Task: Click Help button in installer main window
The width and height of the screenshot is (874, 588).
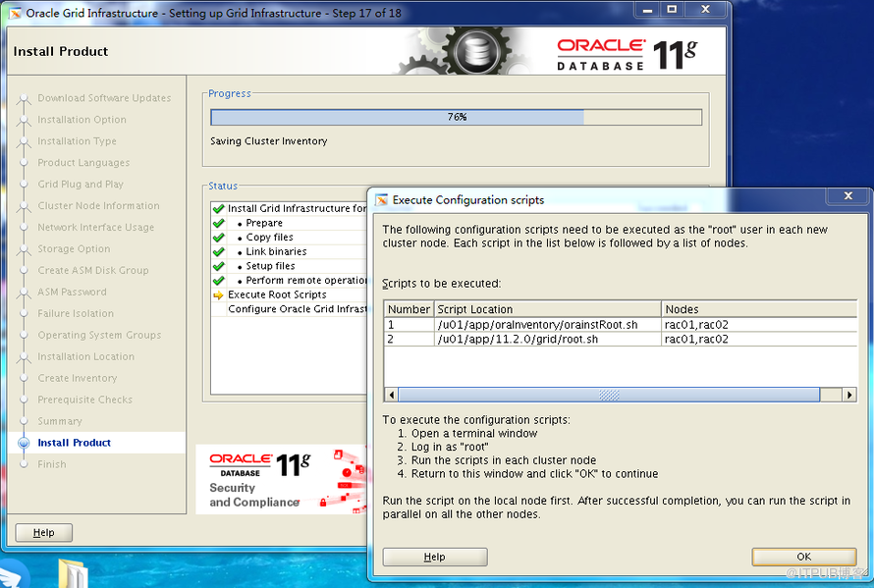Action: [x=43, y=532]
